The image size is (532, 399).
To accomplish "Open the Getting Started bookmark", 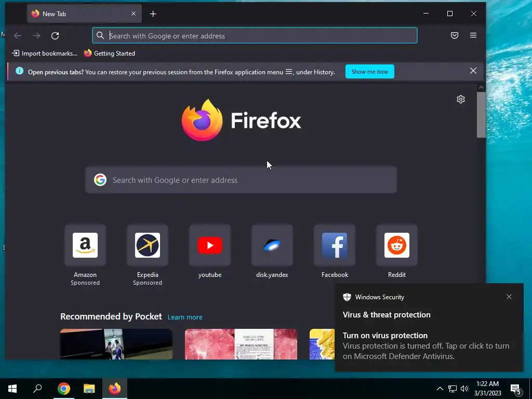I will pos(110,54).
